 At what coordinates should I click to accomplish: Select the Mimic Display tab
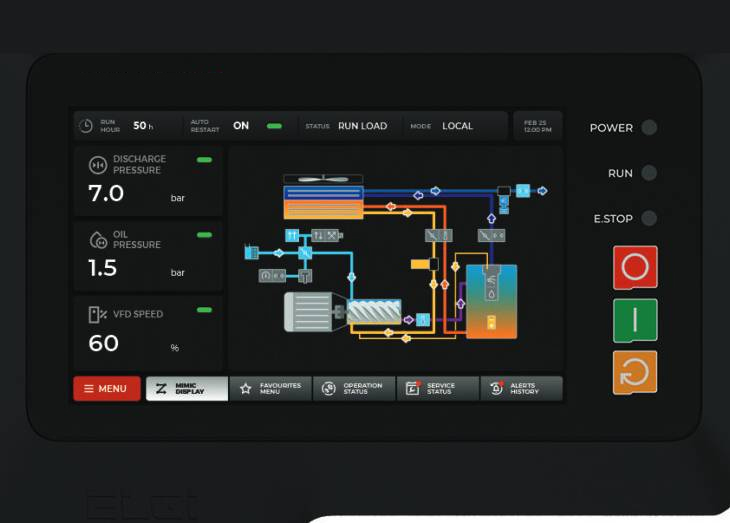187,388
